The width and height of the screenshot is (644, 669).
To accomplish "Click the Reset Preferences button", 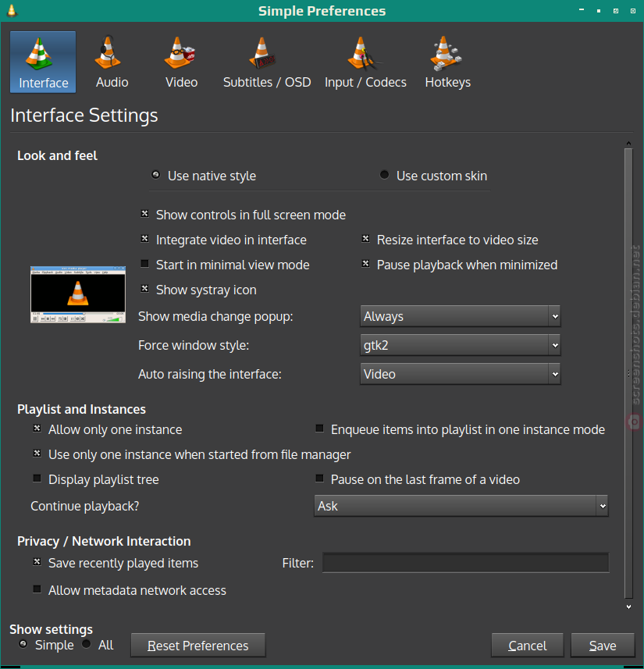I will [x=198, y=645].
